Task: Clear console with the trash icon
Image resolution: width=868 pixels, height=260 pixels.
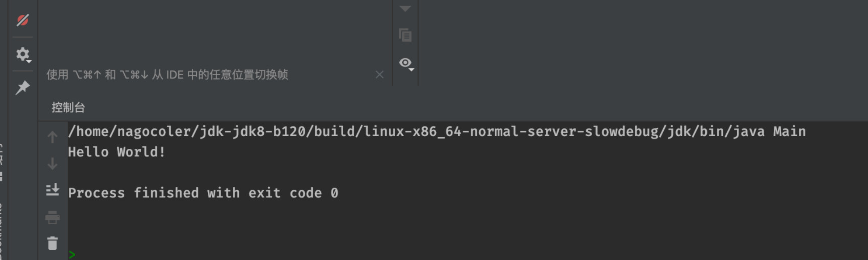Action: [x=52, y=243]
